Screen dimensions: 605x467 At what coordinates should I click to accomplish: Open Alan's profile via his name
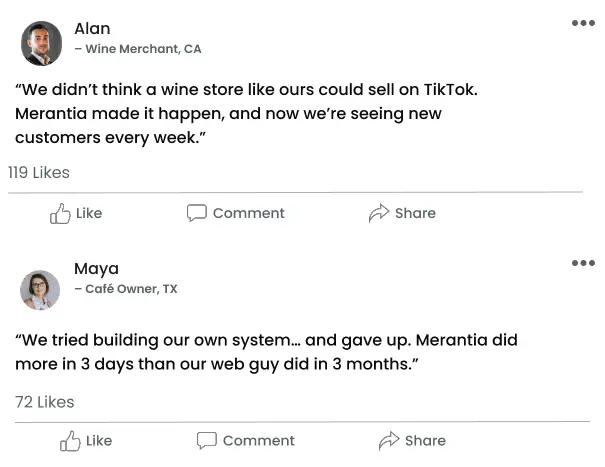click(92, 29)
